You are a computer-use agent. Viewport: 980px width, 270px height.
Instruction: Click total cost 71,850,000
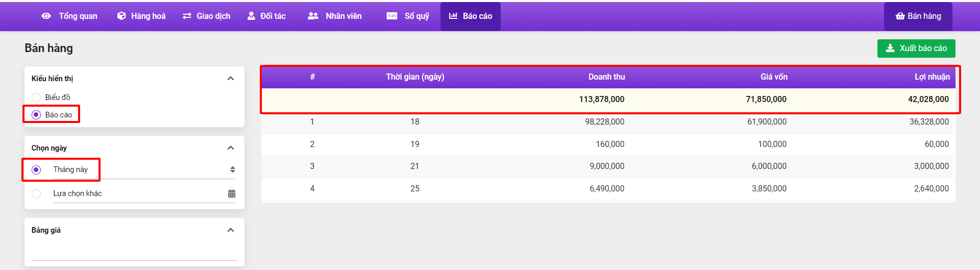coord(766,99)
